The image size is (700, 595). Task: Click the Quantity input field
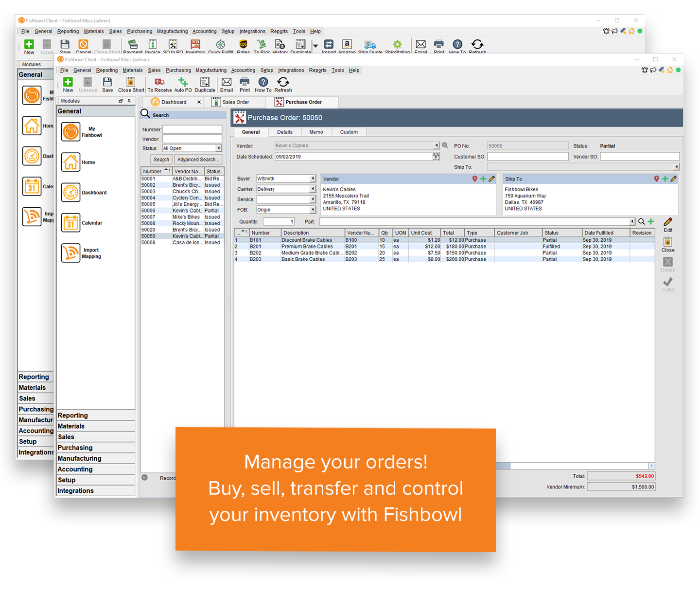click(279, 222)
